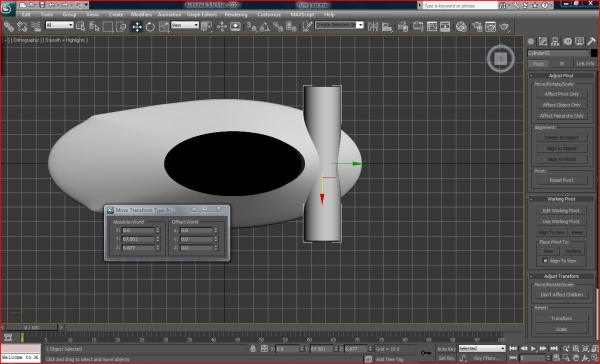Open the Graph Editors menu

tap(202, 15)
